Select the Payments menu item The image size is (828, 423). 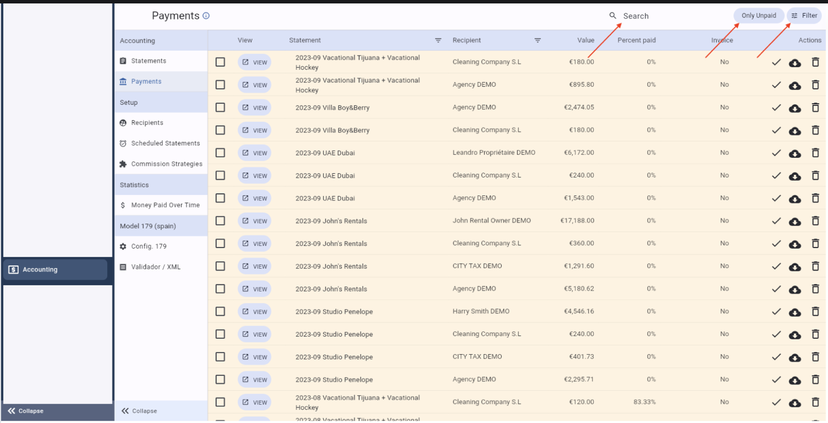161,81
